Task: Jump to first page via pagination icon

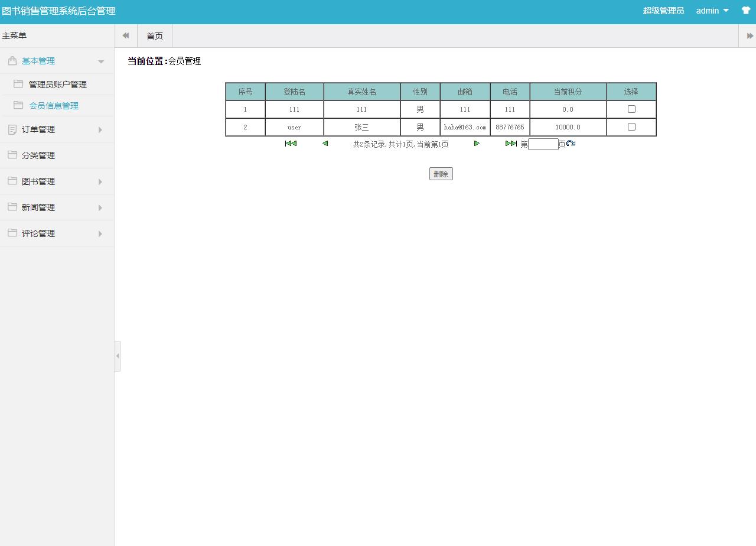Action: pos(290,144)
